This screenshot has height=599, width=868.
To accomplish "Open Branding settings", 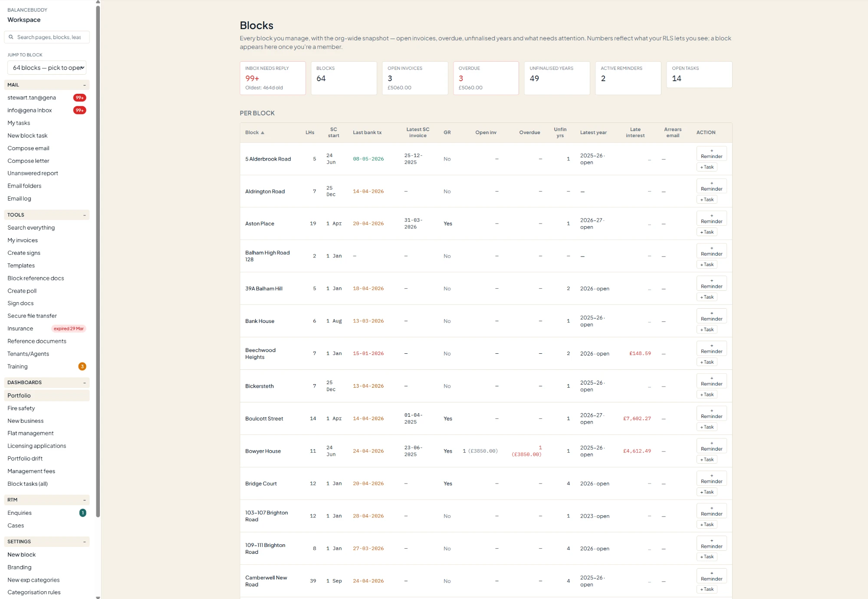I will coord(19,567).
